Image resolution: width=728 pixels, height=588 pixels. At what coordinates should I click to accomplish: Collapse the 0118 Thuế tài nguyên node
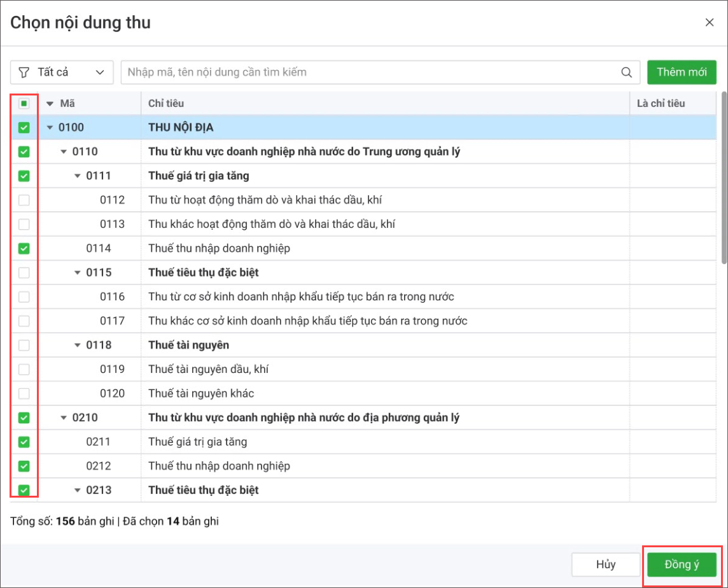coord(78,346)
